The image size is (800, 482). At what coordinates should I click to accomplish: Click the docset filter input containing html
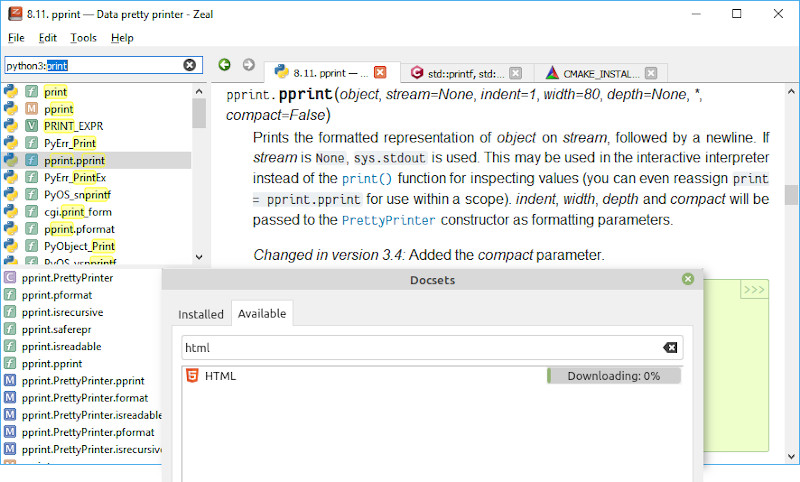[x=420, y=347]
